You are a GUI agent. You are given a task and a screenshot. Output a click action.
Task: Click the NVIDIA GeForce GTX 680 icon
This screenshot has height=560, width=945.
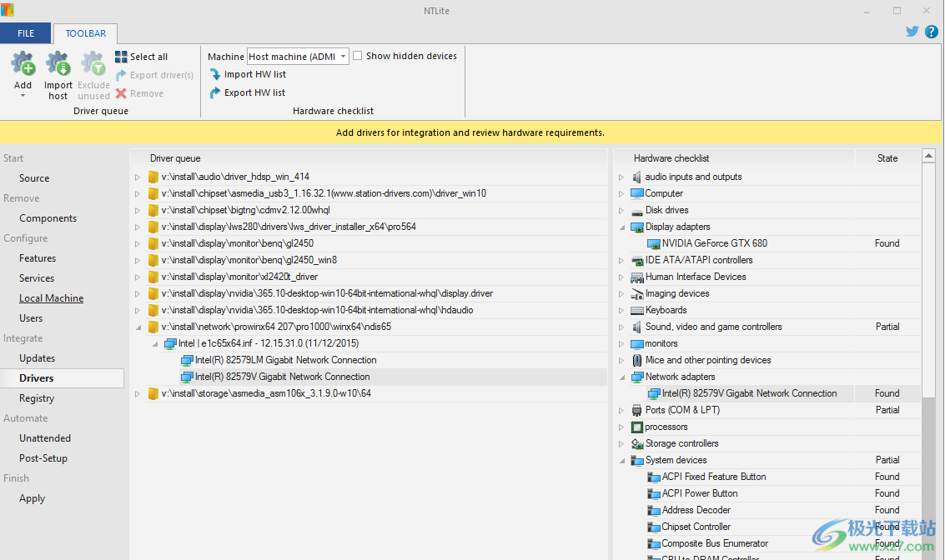(x=653, y=244)
